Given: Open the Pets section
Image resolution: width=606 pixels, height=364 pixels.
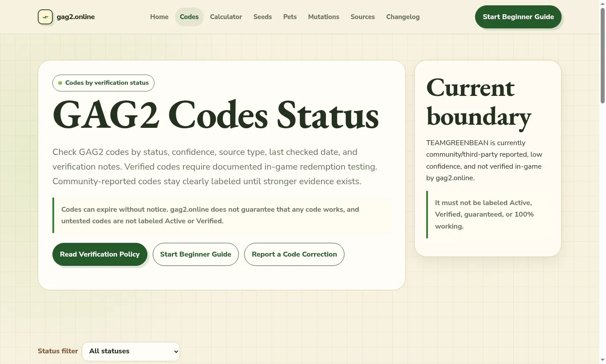Looking at the screenshot, I should (x=290, y=17).
